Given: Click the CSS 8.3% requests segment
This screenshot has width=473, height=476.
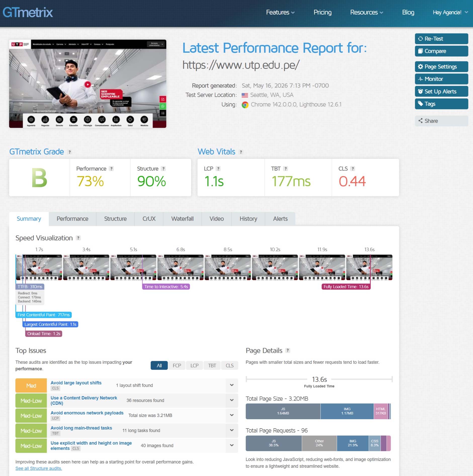Looking at the screenshot, I should click(x=374, y=443).
